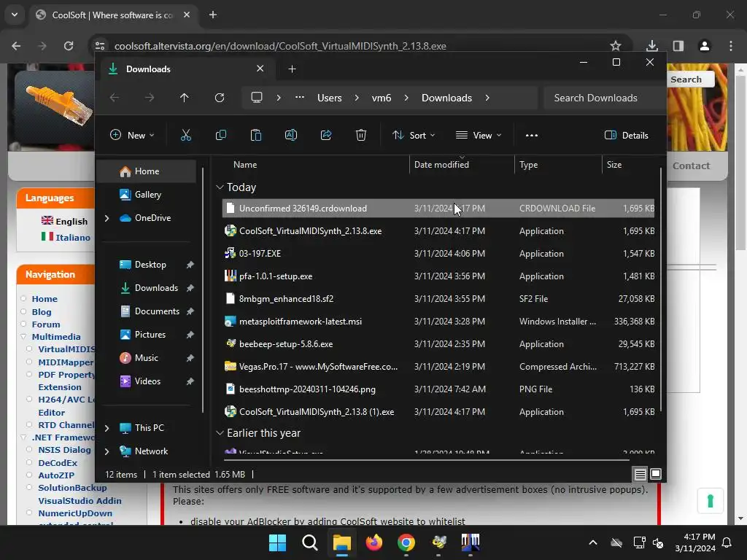Open pinned Music folder in sidebar
Viewport: 747px width, 560px height.
coord(146,358)
